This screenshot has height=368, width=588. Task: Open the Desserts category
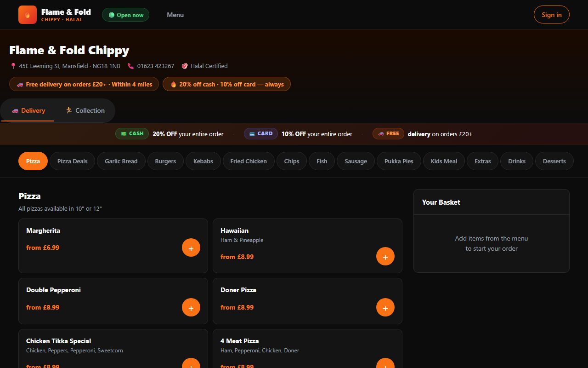click(554, 161)
